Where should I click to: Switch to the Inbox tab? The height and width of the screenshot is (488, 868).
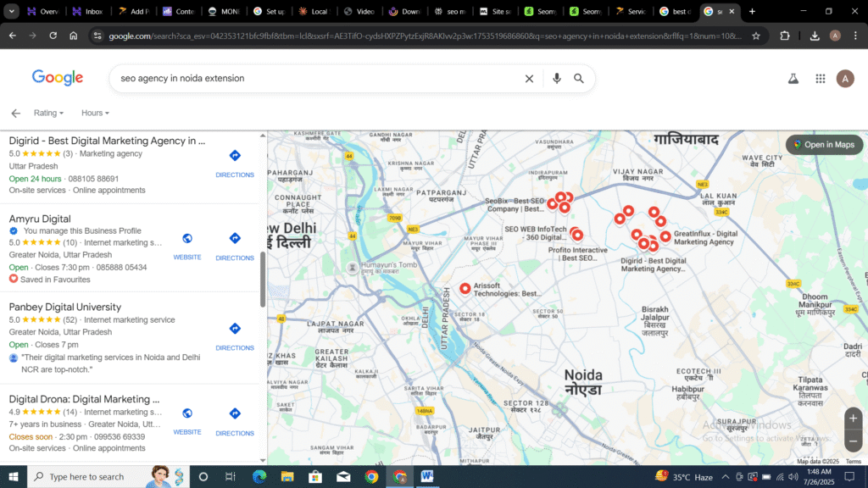(88, 11)
